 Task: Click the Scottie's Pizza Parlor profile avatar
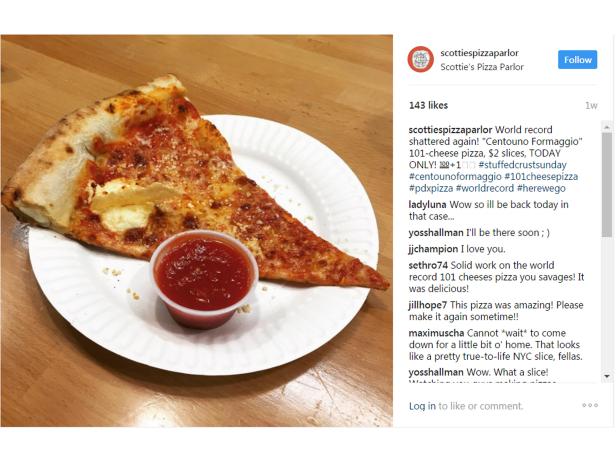click(420, 59)
